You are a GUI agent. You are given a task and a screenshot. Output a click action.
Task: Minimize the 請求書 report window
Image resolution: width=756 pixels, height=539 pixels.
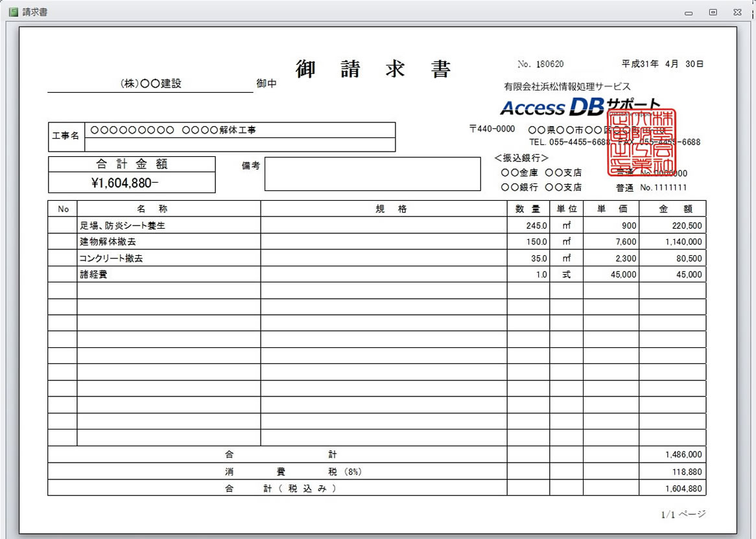coord(689,12)
